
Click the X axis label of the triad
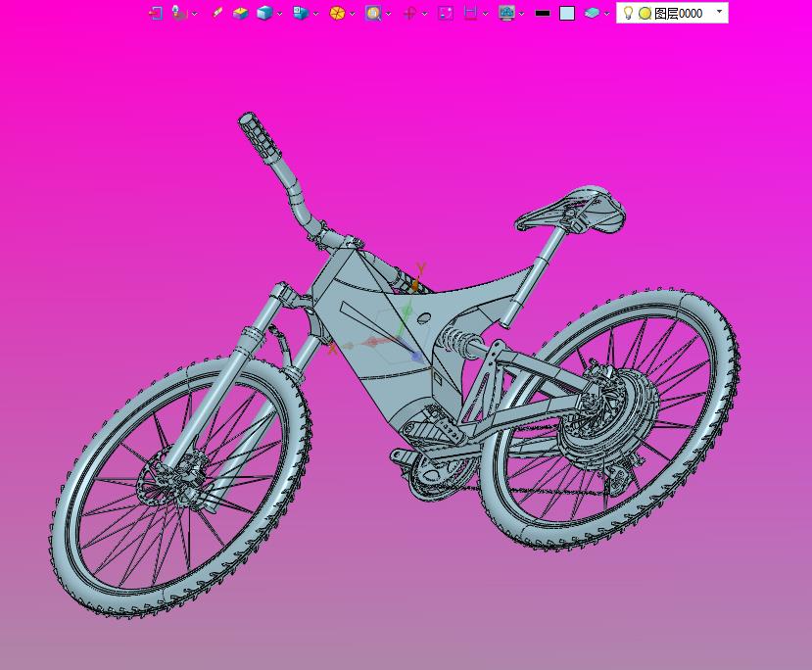[332, 350]
